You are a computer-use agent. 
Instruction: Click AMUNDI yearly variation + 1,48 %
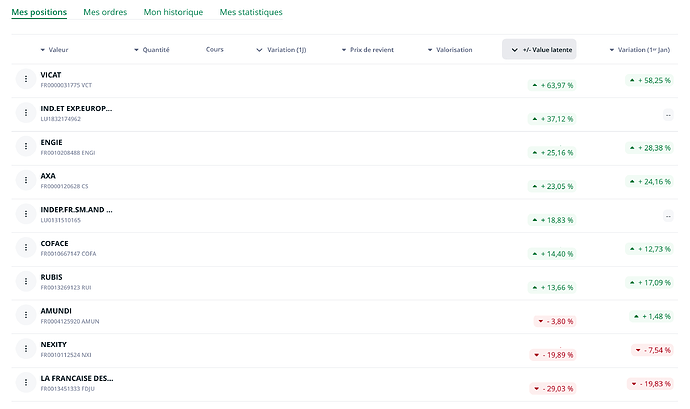click(x=651, y=317)
